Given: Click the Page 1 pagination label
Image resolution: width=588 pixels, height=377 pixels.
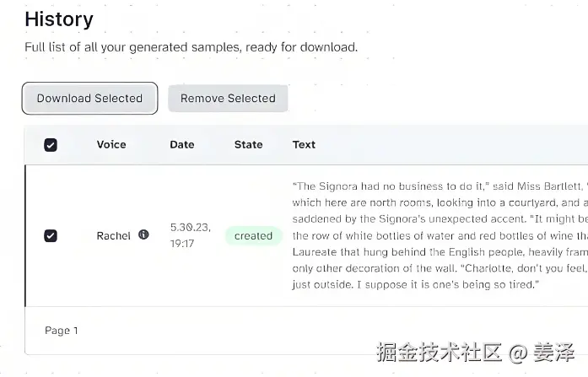Looking at the screenshot, I should 62,331.
